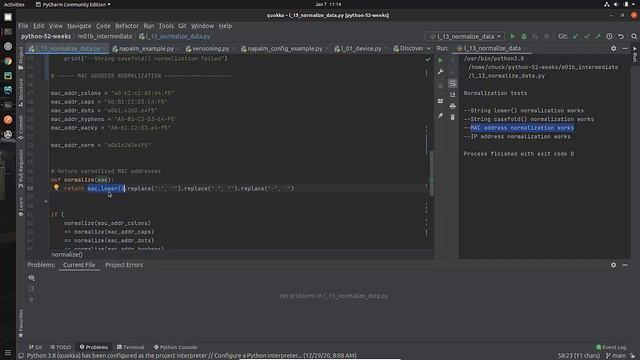The height and width of the screenshot is (360, 640).
Task: Open the Edit menu
Action: coord(39,26)
